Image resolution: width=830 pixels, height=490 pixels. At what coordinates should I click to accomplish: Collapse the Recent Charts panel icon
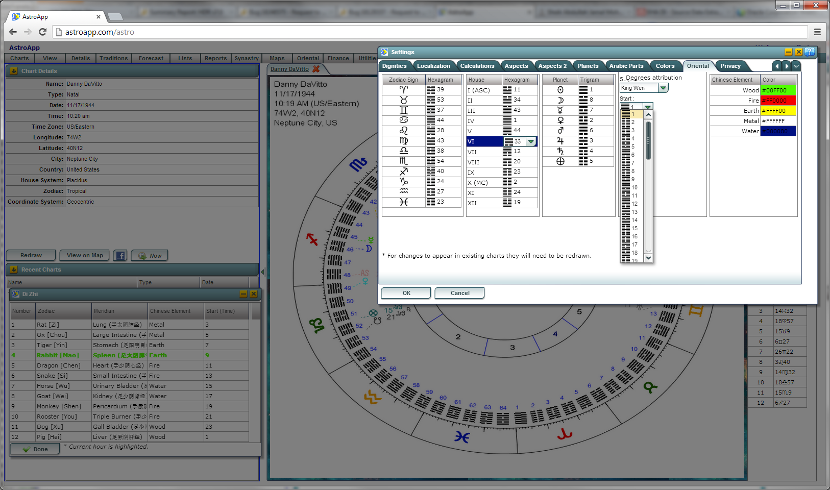click(x=12, y=270)
